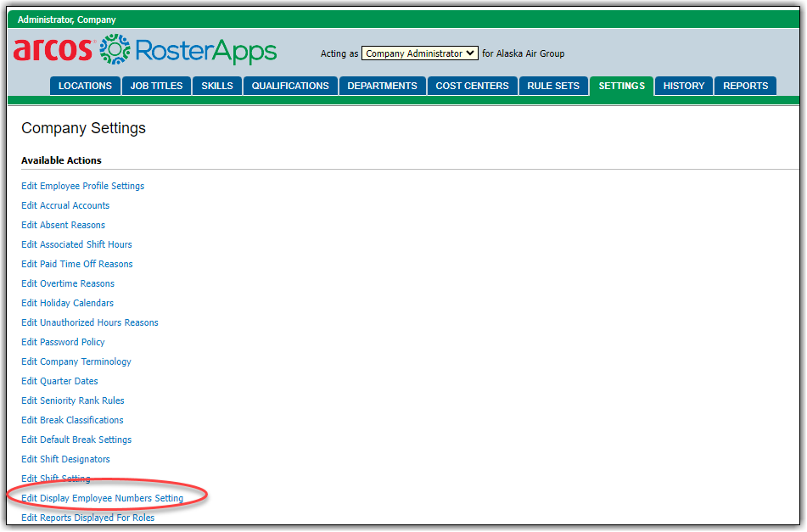This screenshot has width=807, height=532.
Task: Open Edit Password Policy link
Action: click(x=63, y=342)
